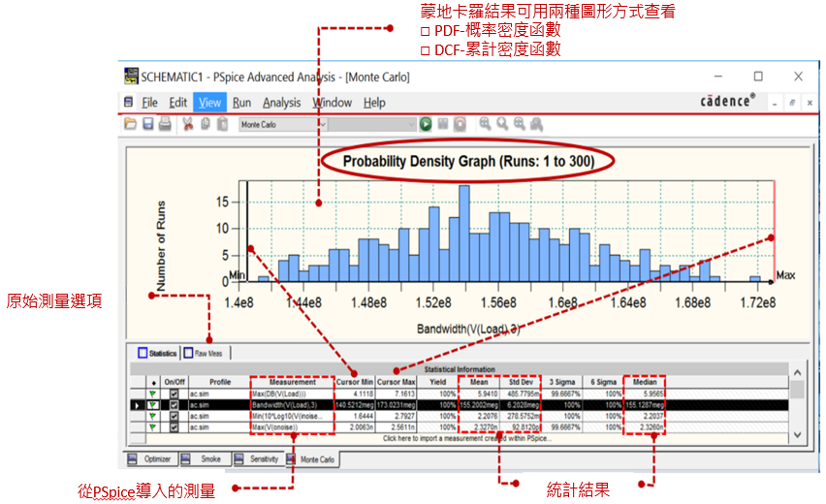Open the Window menu
The width and height of the screenshot is (826, 504).
[x=332, y=102]
